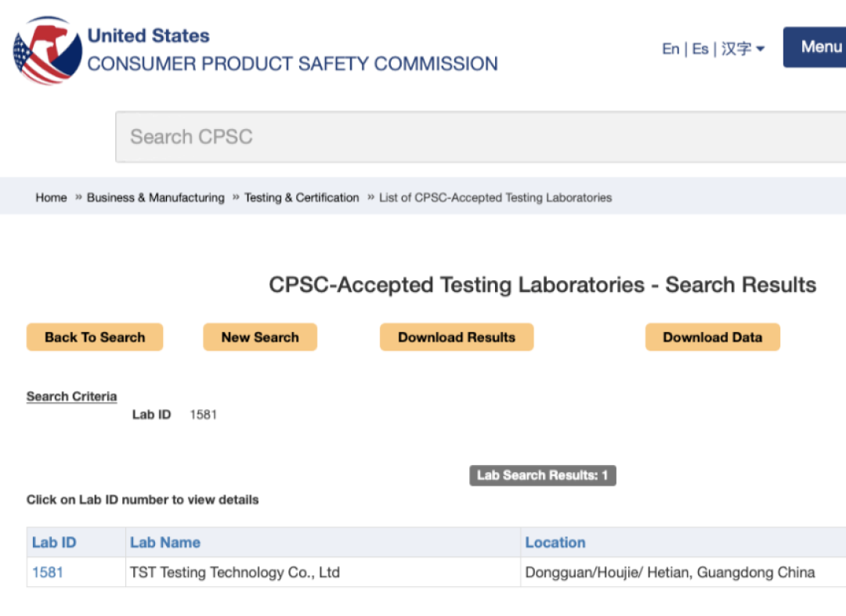Image resolution: width=846 pixels, height=616 pixels.
Task: Click the Lab Search Results: 1 badge
Action: (x=542, y=475)
